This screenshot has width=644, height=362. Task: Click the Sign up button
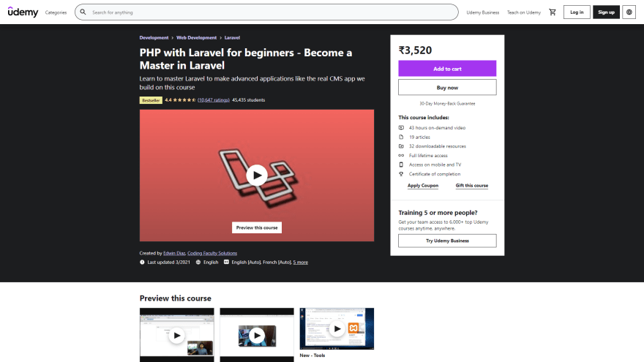point(606,12)
